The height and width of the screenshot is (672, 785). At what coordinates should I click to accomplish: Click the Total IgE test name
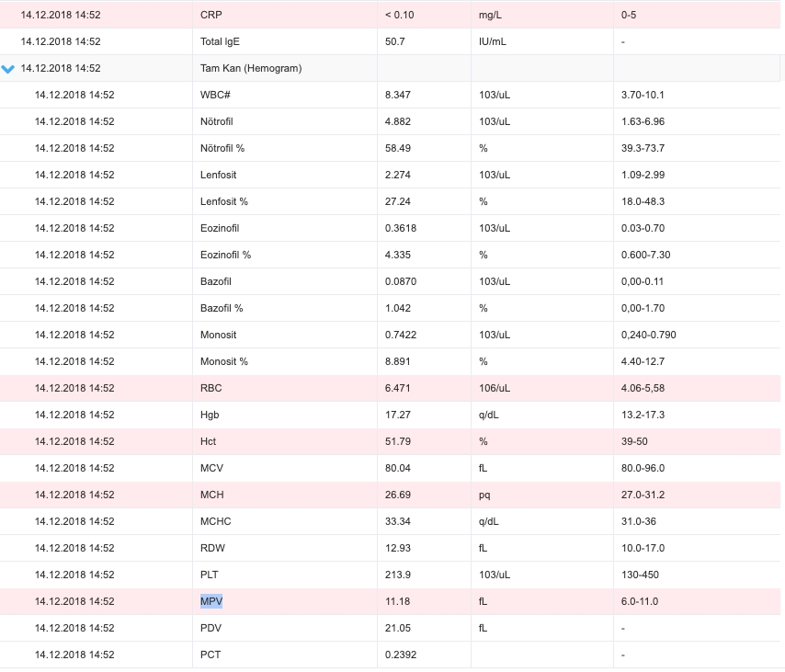pyautogui.click(x=220, y=41)
